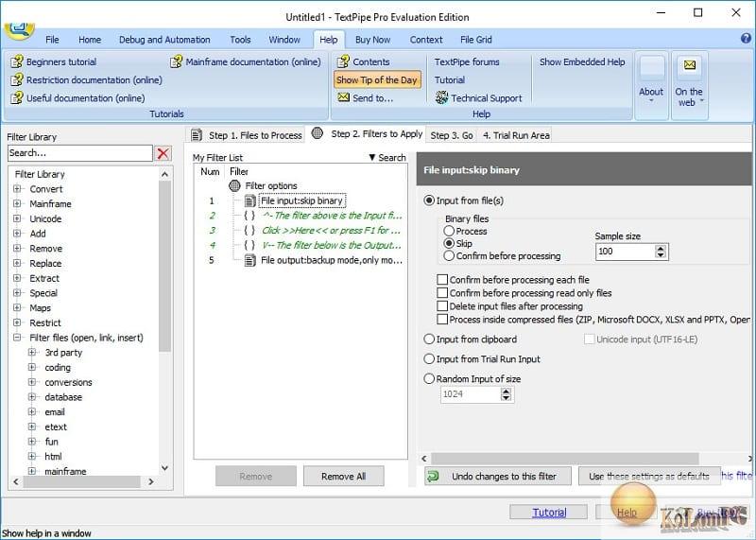Open Beginners tutorial icon

point(17,61)
